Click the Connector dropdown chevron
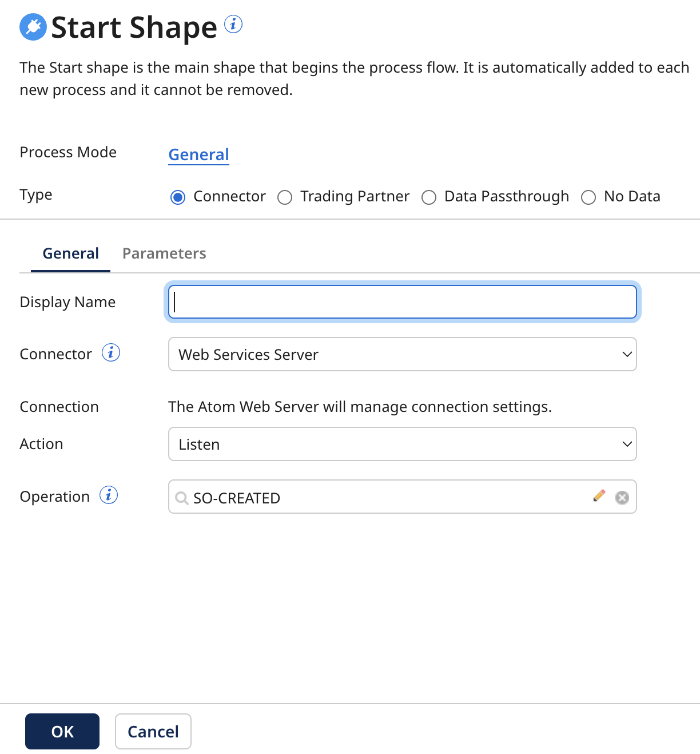Viewport: 700px width, 754px height. pyautogui.click(x=626, y=354)
